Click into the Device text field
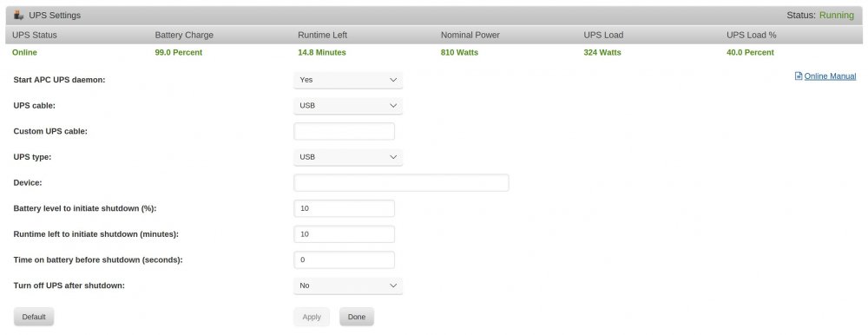868x335 pixels. tap(401, 183)
